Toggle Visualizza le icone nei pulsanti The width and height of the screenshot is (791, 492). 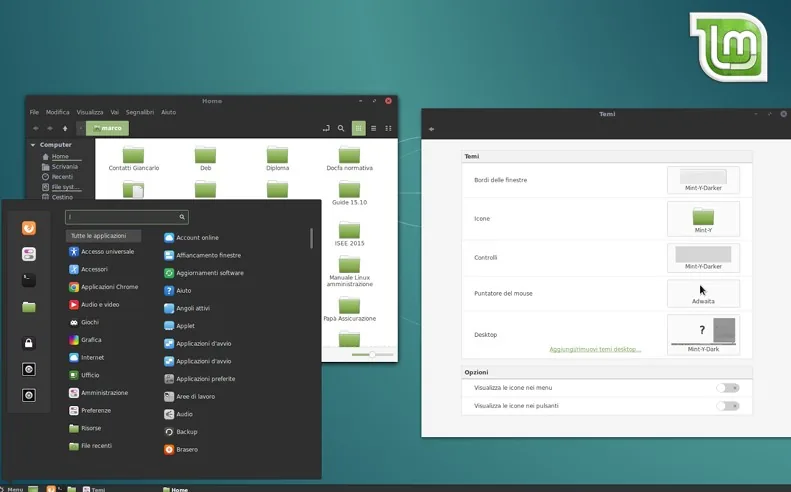point(727,406)
